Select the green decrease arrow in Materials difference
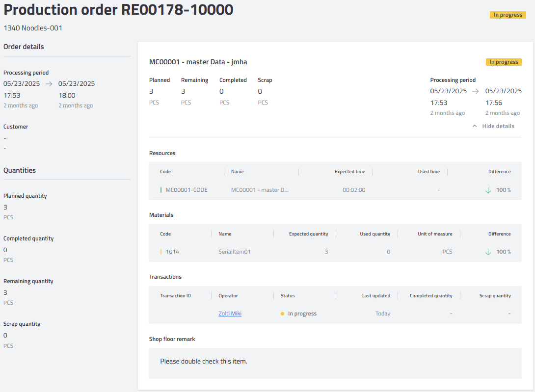The height and width of the screenshot is (392, 535). coord(488,252)
